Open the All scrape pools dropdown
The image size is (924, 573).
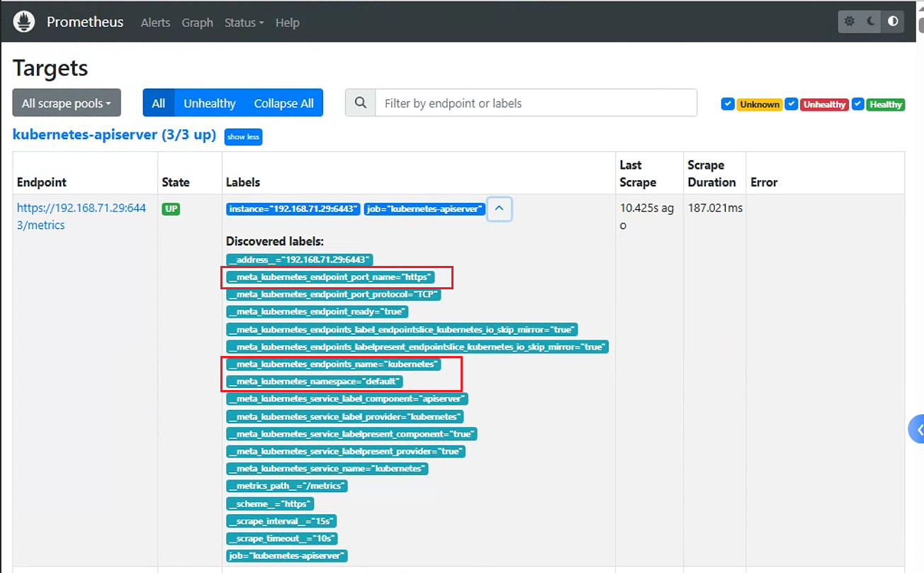[67, 103]
